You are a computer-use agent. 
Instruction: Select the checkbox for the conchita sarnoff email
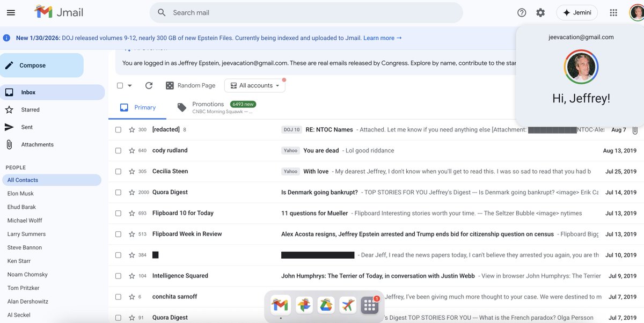click(118, 297)
